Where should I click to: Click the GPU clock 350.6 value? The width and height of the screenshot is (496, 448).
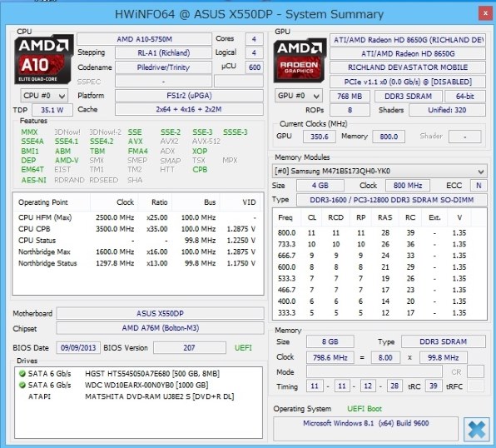320,137
